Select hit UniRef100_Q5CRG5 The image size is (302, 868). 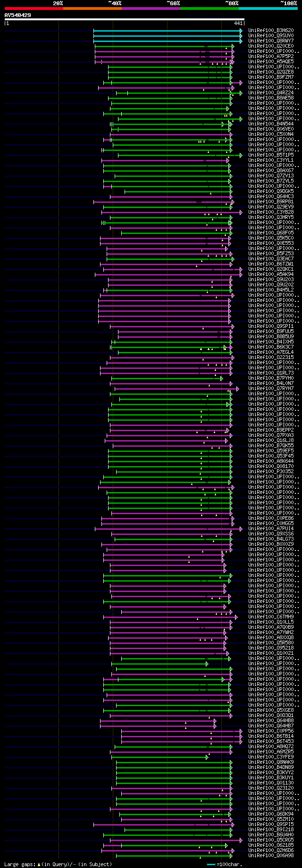[271, 840]
